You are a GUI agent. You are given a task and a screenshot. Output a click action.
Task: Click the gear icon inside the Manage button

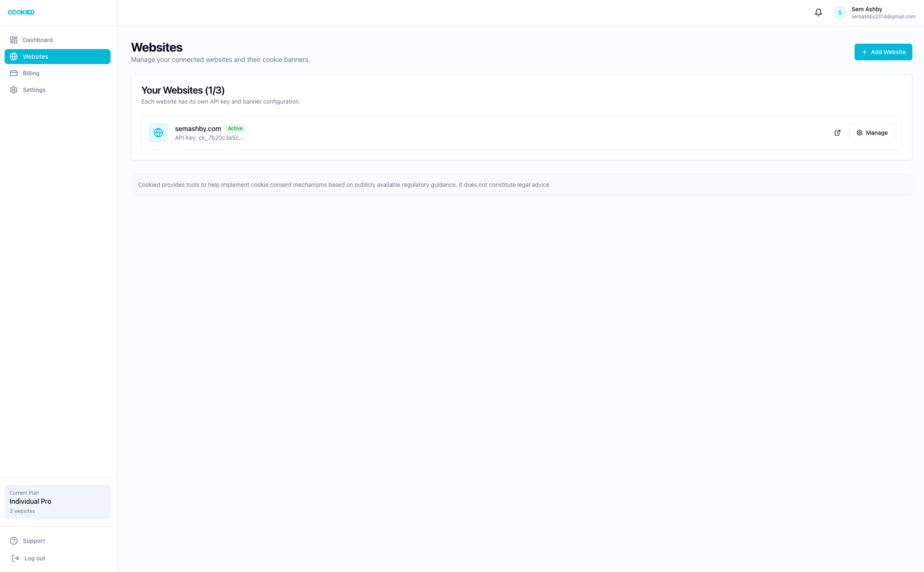[860, 133]
